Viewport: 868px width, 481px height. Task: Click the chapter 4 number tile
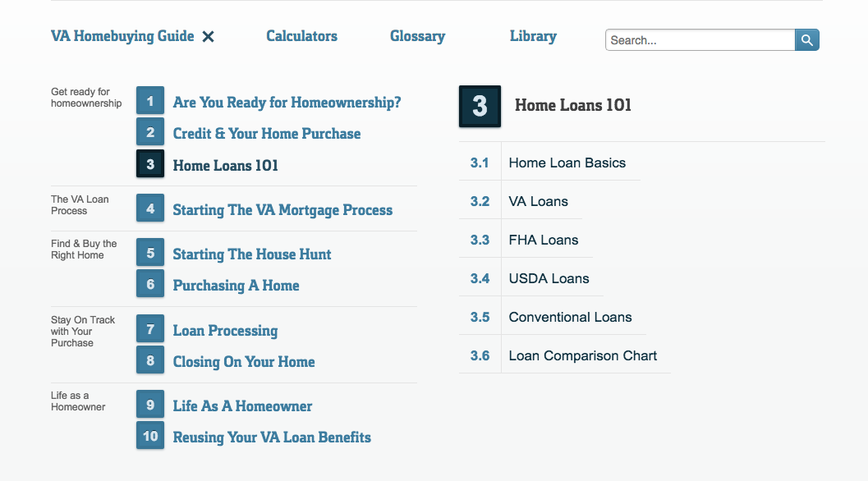pyautogui.click(x=150, y=208)
